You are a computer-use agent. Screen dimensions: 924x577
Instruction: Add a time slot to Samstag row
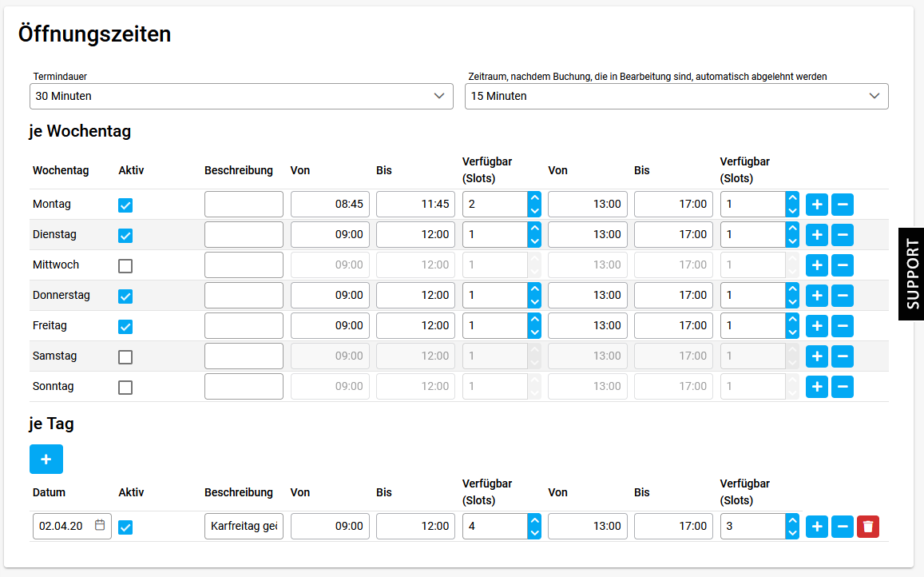[x=817, y=356]
